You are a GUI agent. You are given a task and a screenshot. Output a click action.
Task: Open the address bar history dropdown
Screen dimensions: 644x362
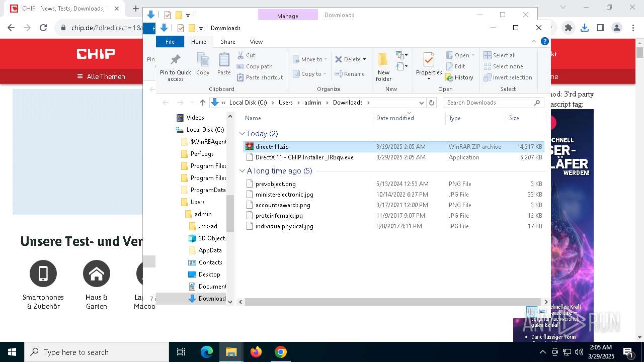(x=422, y=103)
